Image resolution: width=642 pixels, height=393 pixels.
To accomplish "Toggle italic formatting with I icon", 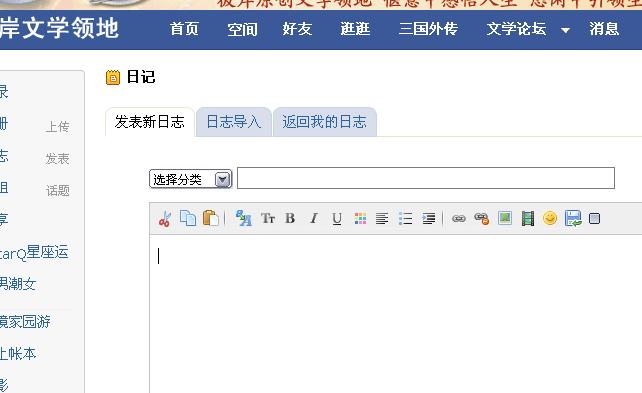I will pos(314,218).
